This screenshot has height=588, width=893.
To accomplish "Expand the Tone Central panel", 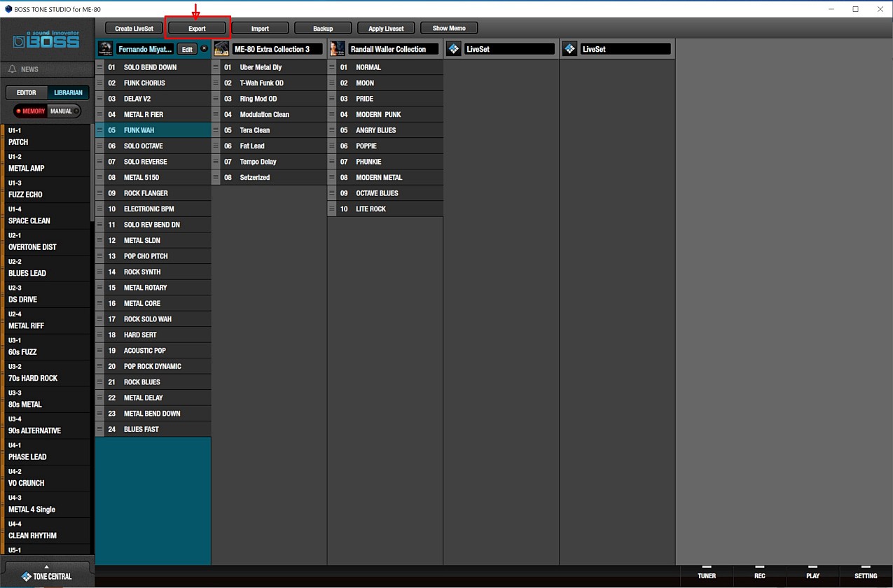I will [x=46, y=573].
